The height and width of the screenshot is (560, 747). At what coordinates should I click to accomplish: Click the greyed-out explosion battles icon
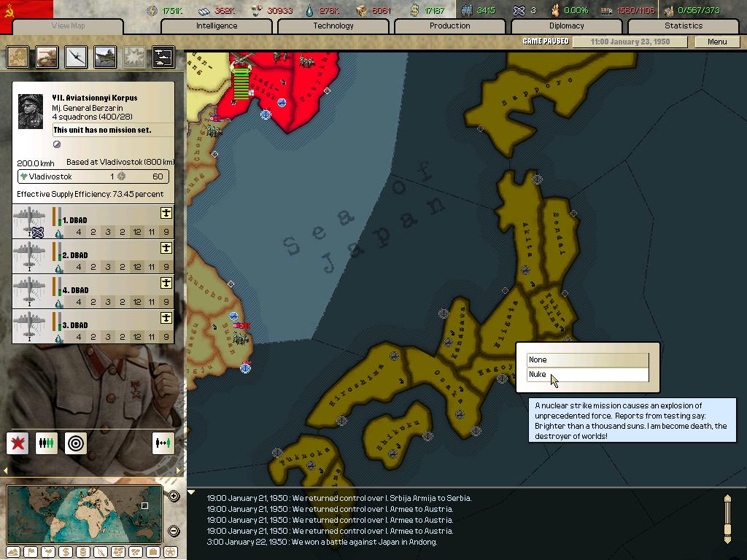pos(134,57)
